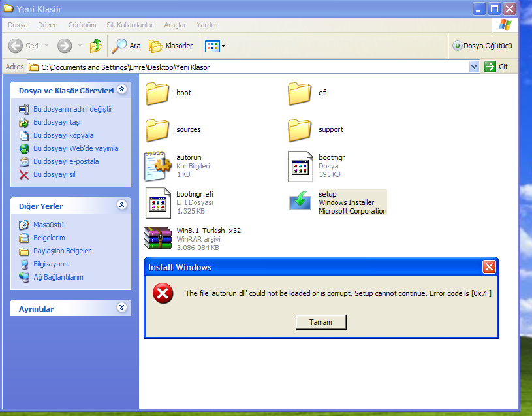Click the 'Bu dosyayı kopyala' link
Viewport: 532px width, 416px height.
63,135
